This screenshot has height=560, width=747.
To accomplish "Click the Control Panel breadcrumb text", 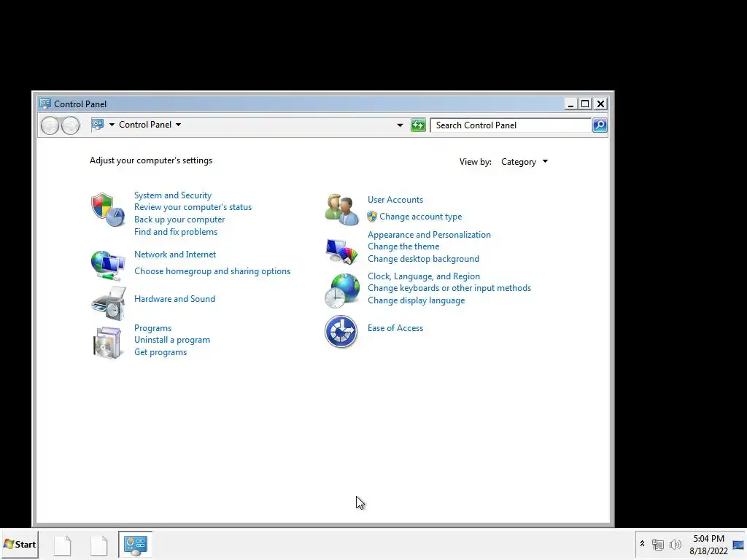I will pyautogui.click(x=145, y=125).
